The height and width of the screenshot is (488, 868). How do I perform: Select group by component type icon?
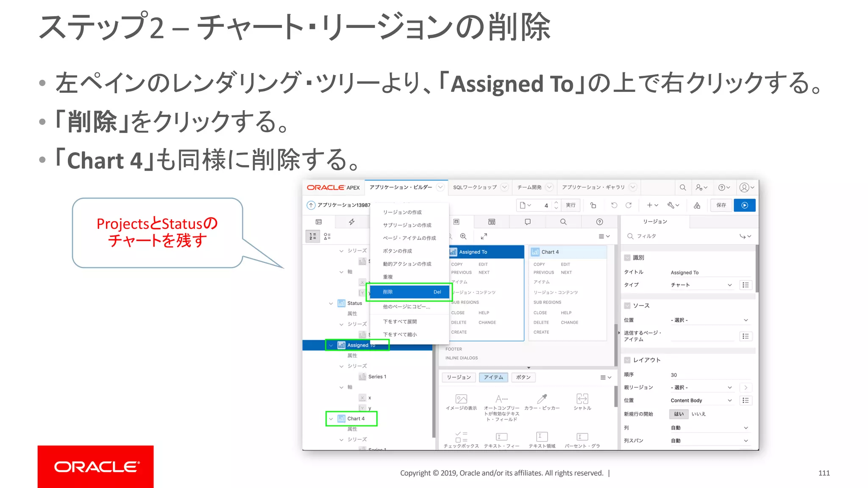click(x=327, y=236)
